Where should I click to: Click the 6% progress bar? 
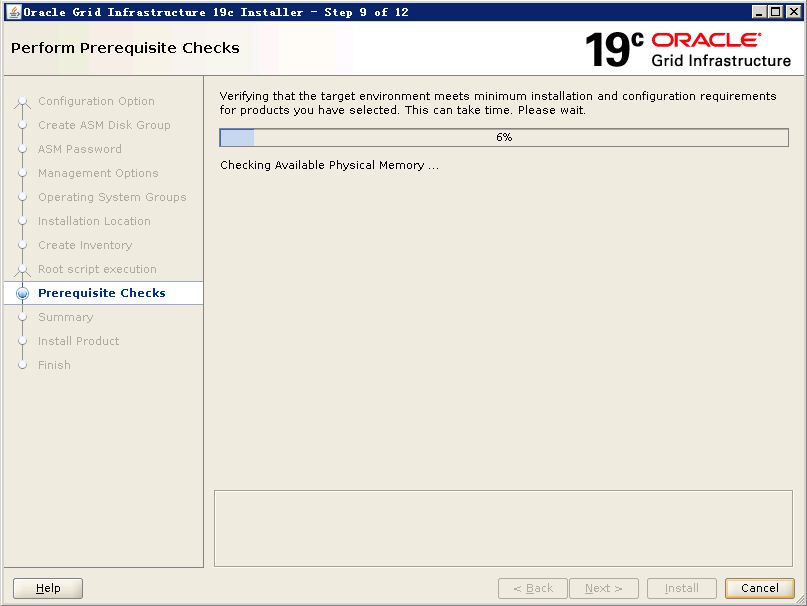(504, 137)
